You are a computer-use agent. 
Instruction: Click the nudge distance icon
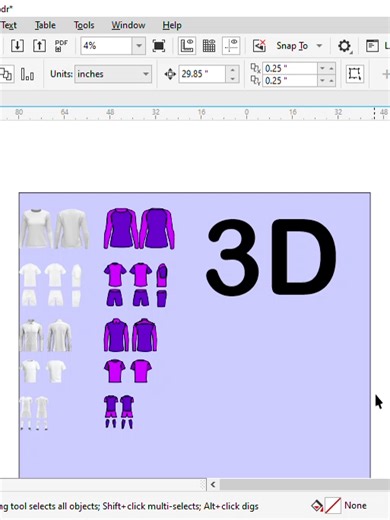170,74
